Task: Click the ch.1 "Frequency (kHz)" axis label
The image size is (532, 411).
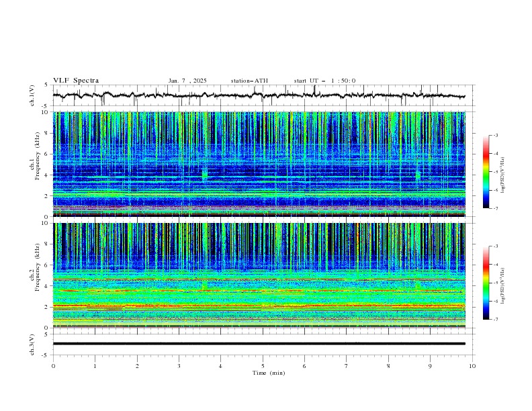Action: (38, 156)
